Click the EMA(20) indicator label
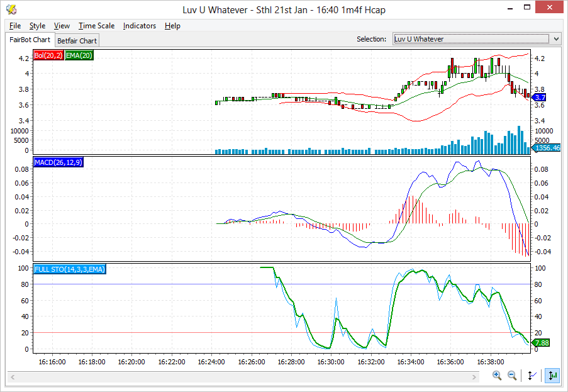The image size is (568, 392). (79, 55)
